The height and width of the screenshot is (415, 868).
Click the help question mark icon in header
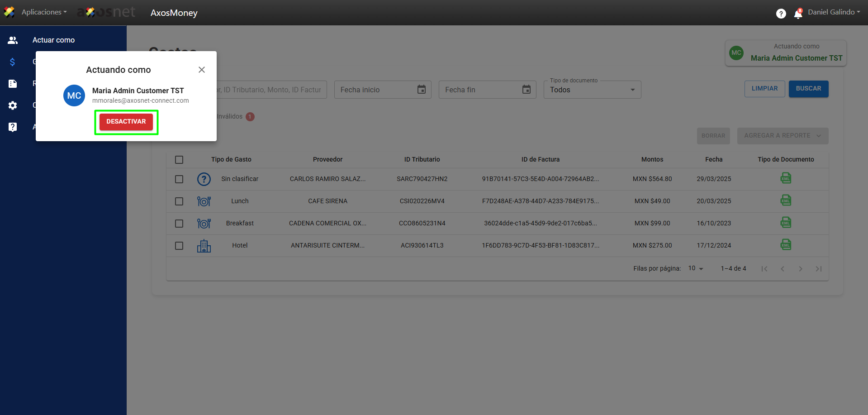(781, 14)
